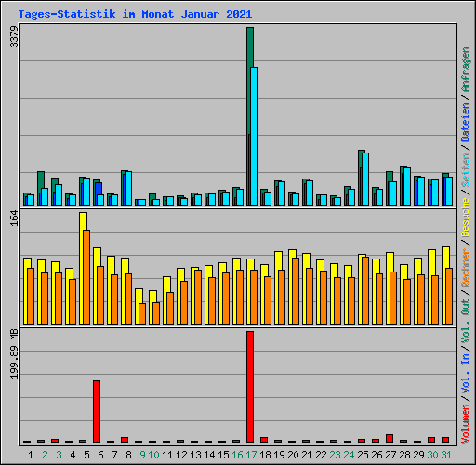Click the orange Rechner bar for day 25
This screenshot has width=476, height=465.
365,290
